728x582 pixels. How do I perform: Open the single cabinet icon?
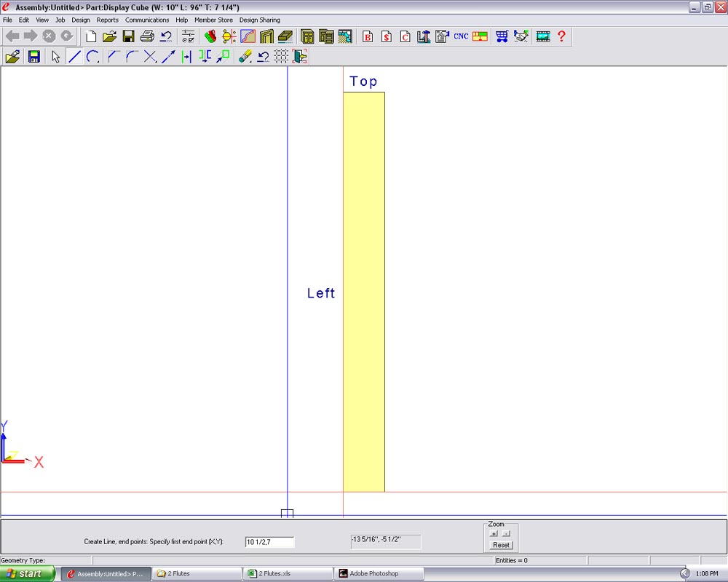click(x=307, y=36)
